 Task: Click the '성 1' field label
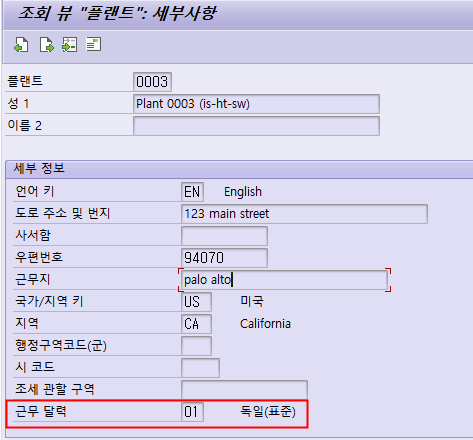18,103
